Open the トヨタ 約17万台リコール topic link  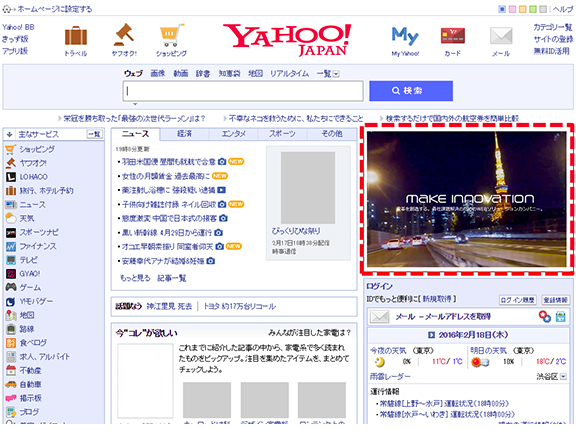[x=240, y=306]
